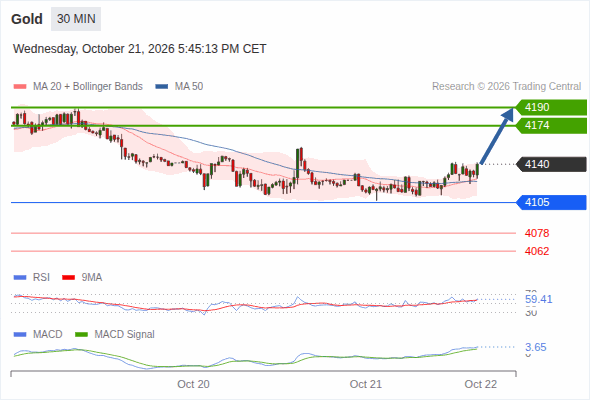Click the 'MACD' legend label
Image resolution: width=590 pixels, height=400 pixels.
[x=48, y=334]
